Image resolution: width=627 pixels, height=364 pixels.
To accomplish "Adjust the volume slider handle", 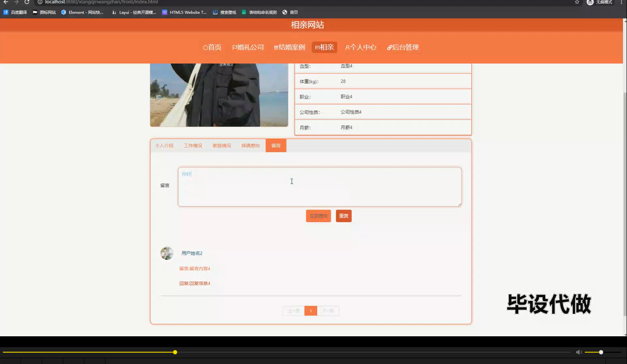I will [601, 352].
